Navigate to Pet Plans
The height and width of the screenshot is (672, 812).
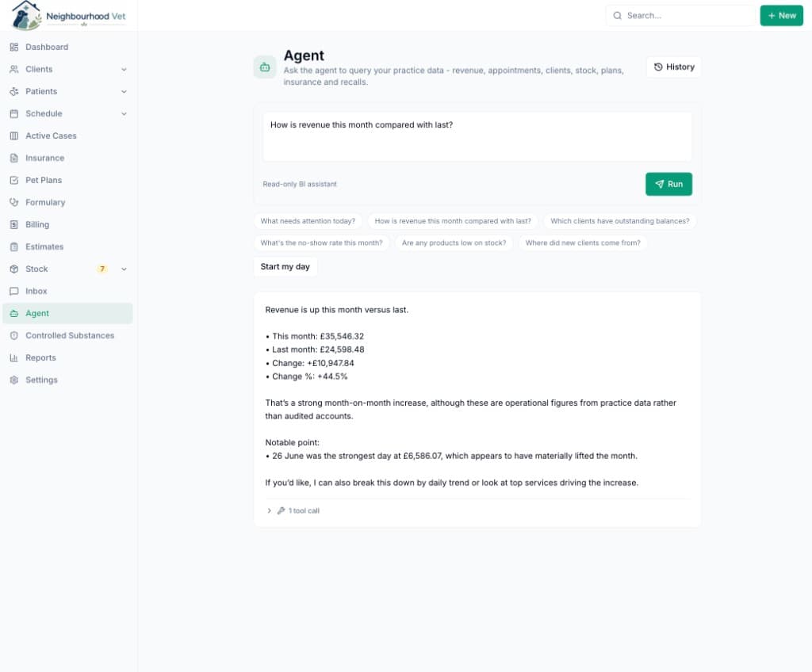67,180
